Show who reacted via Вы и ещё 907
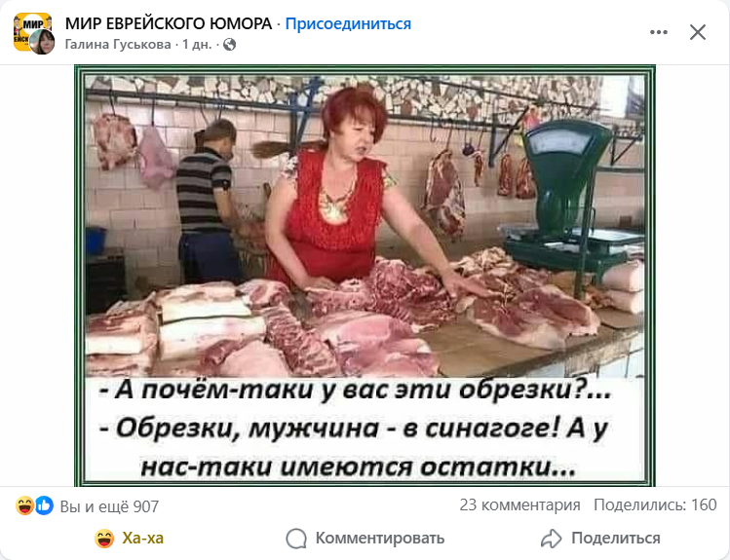 pyautogui.click(x=109, y=506)
